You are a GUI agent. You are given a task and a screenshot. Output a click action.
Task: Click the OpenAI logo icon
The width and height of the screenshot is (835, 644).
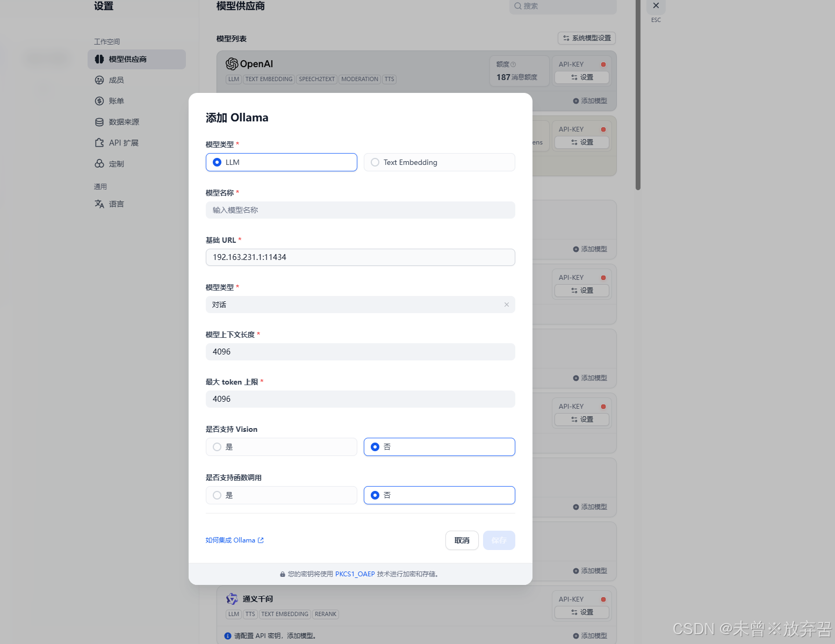[232, 64]
